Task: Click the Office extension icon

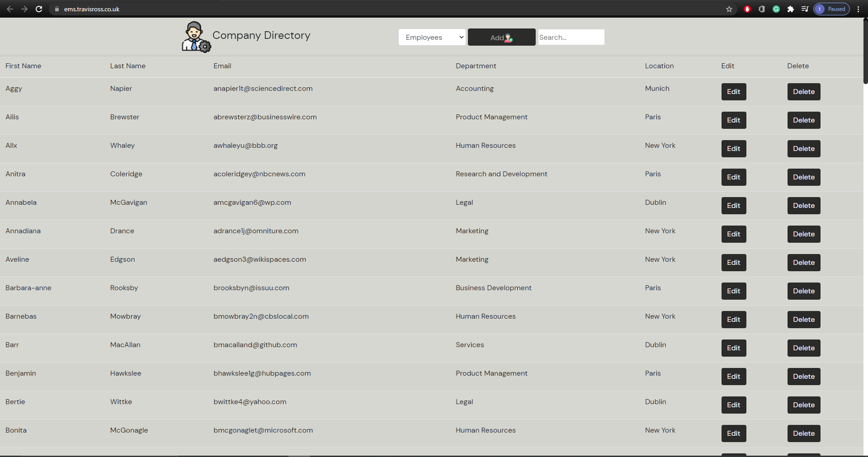Action: [x=762, y=9]
